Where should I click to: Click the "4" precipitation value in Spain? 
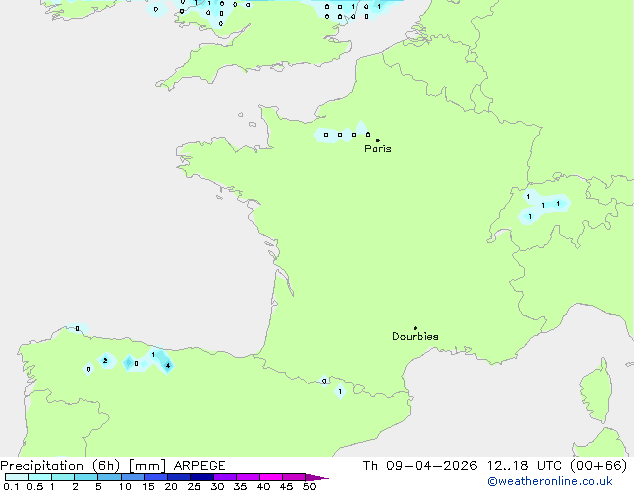168,366
